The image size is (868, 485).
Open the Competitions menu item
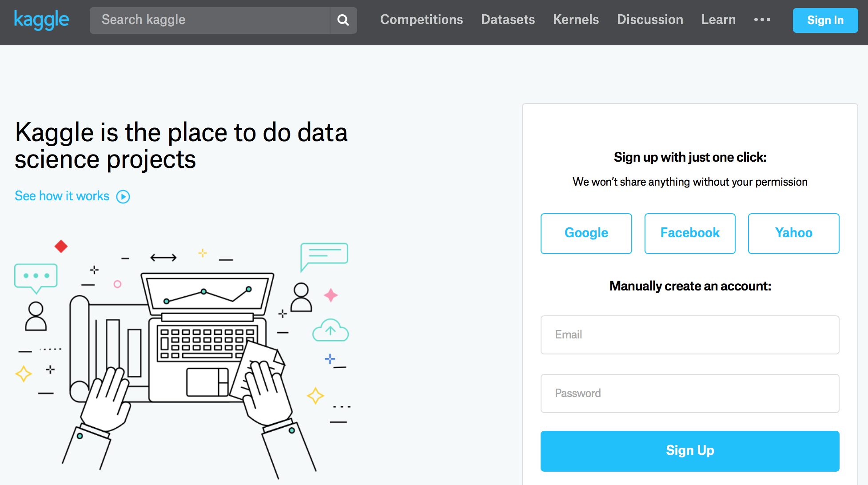click(422, 20)
